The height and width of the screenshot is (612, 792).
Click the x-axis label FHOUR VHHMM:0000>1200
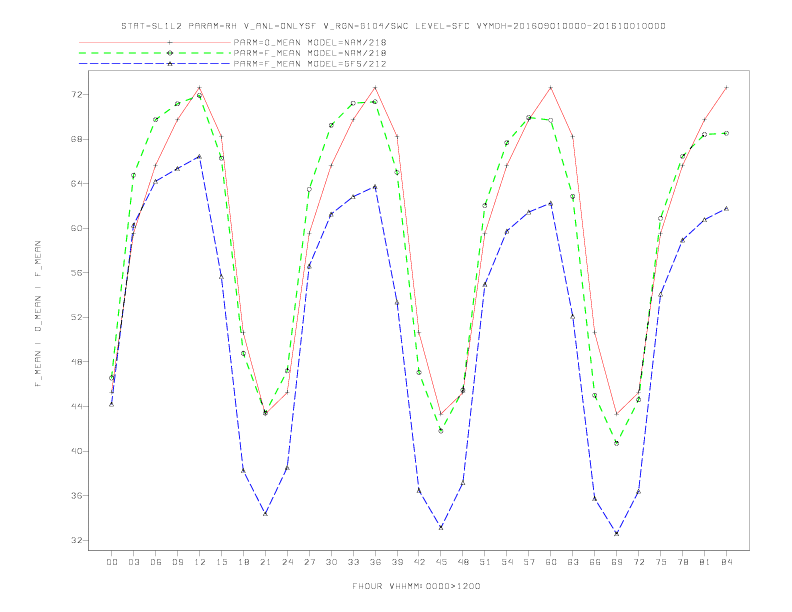coord(416,586)
